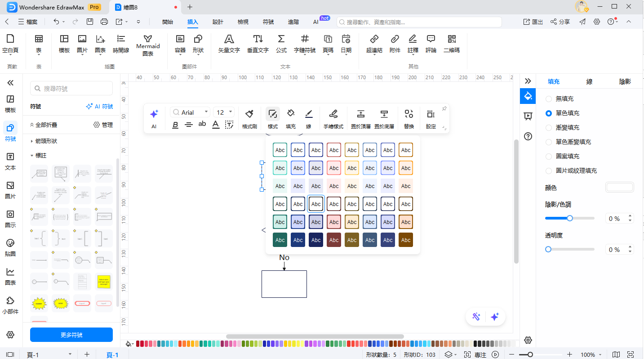This screenshot has height=359, width=644.
Task: Click the AI Symbols (AI 符號) link
Action: 99,107
